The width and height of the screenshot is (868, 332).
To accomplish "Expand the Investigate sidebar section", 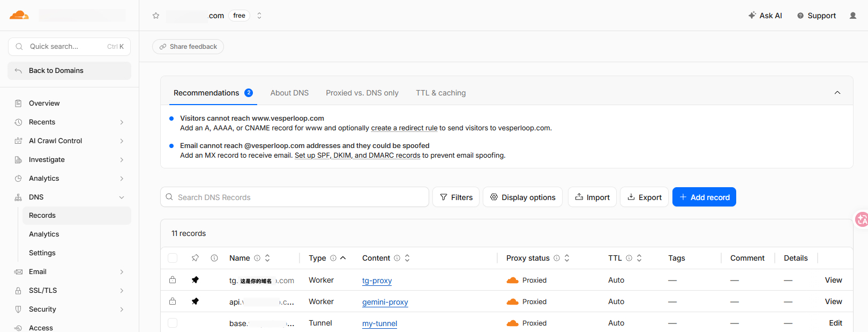I will [122, 160].
